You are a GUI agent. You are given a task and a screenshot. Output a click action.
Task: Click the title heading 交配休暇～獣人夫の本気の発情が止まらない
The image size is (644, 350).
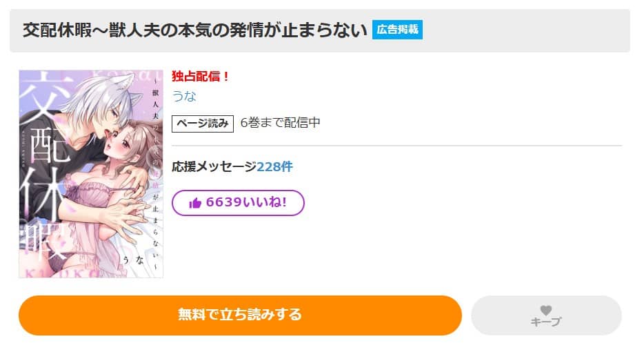194,30
